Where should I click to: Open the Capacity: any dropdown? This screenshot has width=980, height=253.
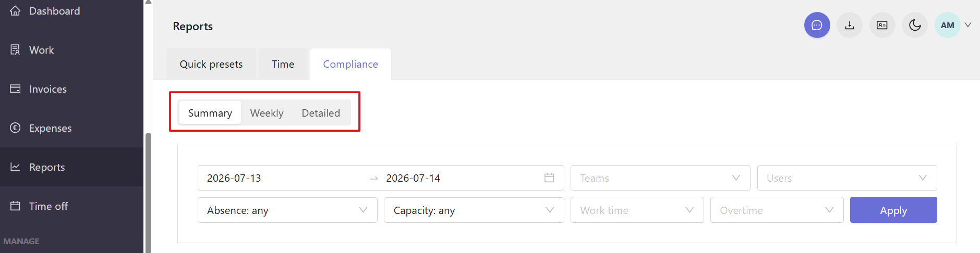pos(474,210)
